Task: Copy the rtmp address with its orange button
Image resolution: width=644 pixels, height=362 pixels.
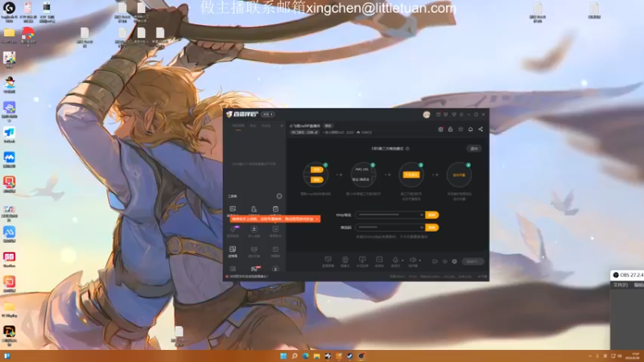Action: click(x=431, y=215)
